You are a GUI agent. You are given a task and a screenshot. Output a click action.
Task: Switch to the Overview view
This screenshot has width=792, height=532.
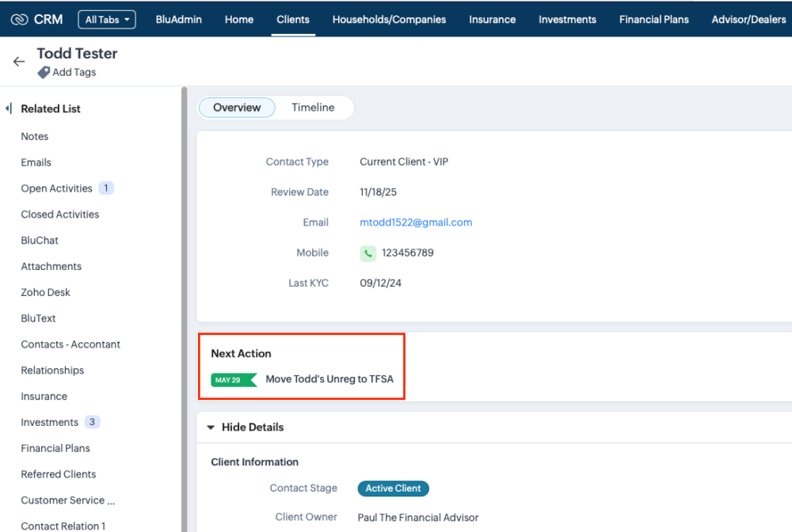[237, 108]
